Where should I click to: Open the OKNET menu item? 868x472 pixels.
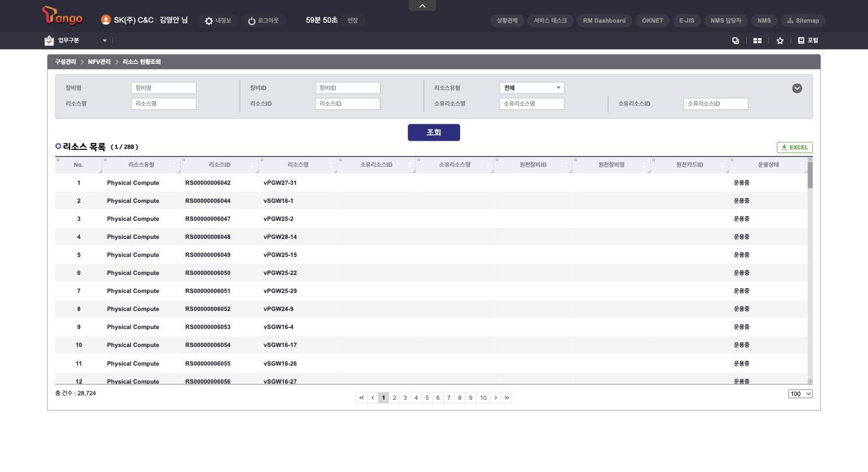click(653, 20)
